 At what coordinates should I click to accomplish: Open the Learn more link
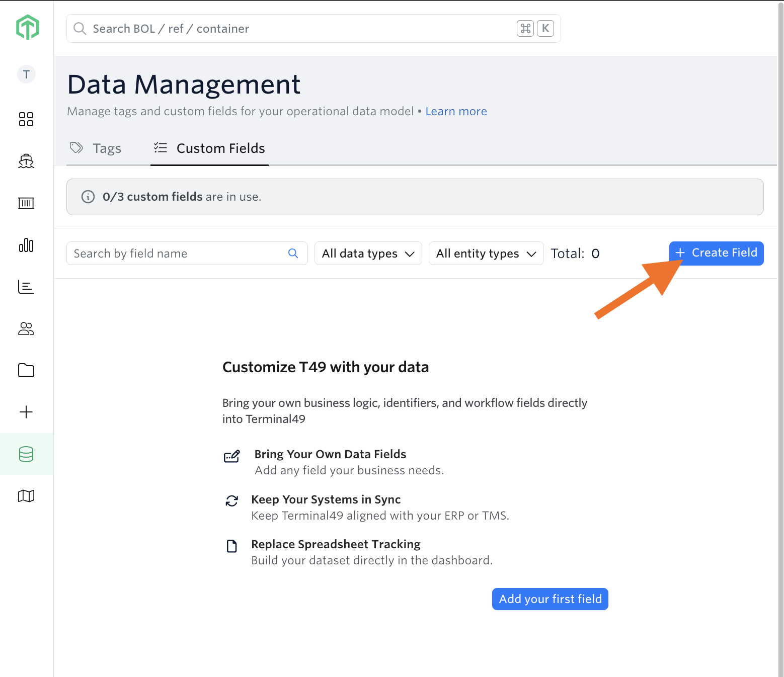456,111
